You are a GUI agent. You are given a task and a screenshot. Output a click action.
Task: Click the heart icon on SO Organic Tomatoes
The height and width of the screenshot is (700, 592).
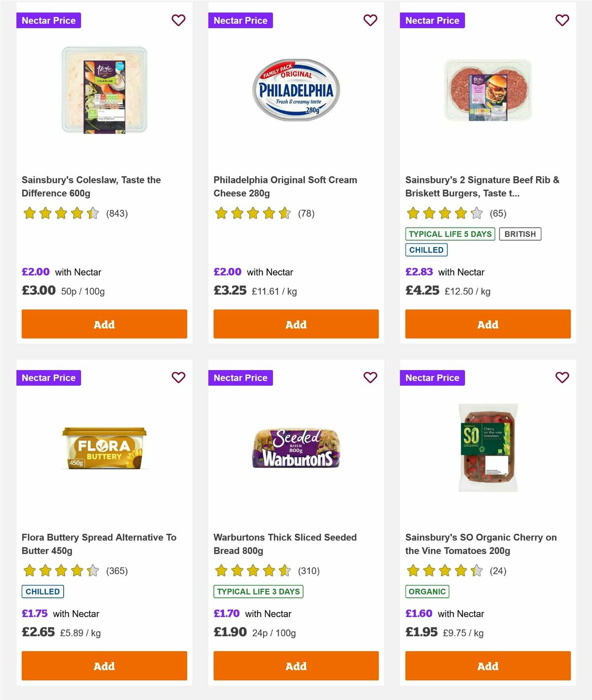[x=562, y=377]
